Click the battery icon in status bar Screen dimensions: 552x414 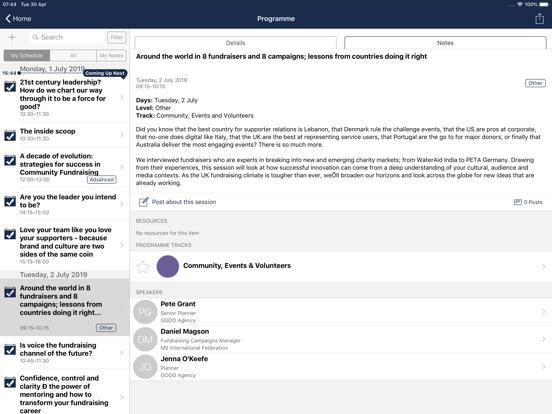pos(544,4)
